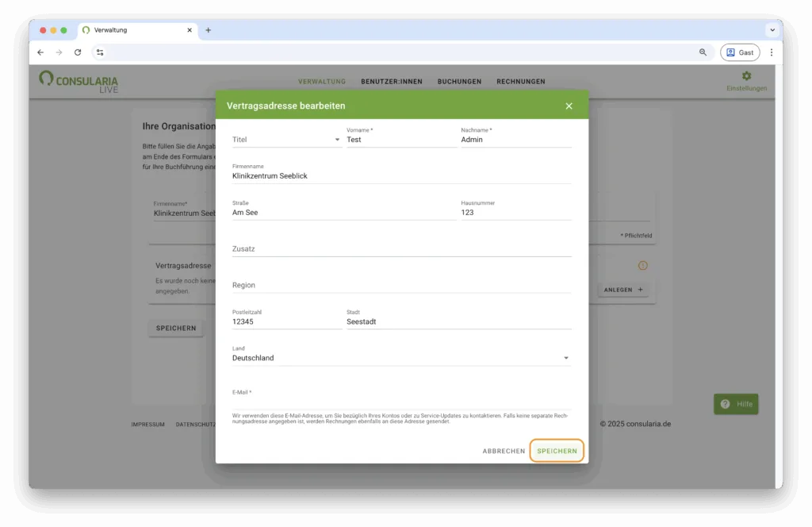This screenshot has width=812, height=527.
Task: Click the site information icon in address bar
Action: click(100, 52)
